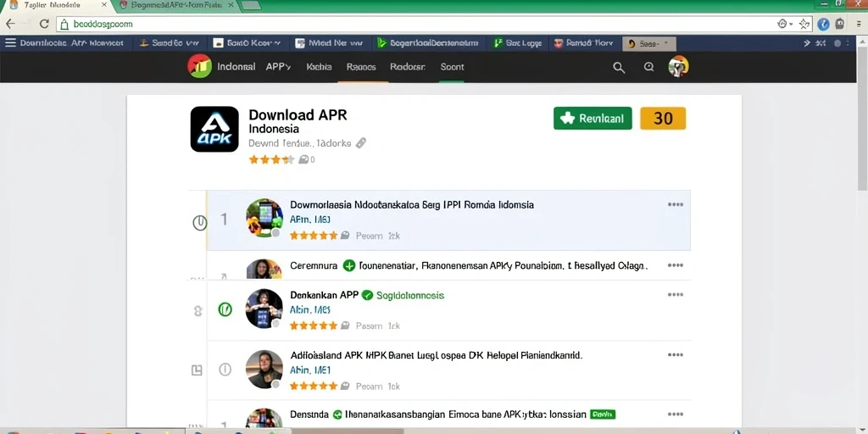Image resolution: width=868 pixels, height=434 pixels.
Task: Select the Soont tab in site navigation
Action: (452, 67)
